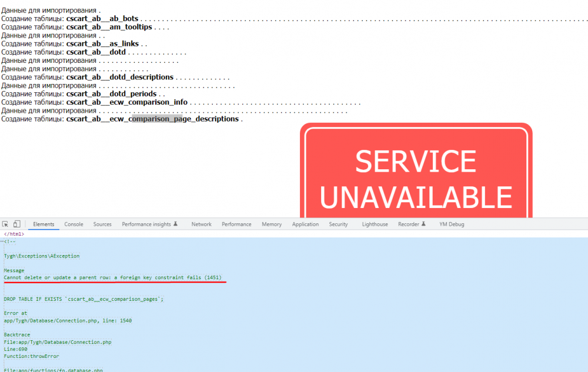The width and height of the screenshot is (588, 372).
Task: Switch to the Memory tab
Action: point(272,224)
